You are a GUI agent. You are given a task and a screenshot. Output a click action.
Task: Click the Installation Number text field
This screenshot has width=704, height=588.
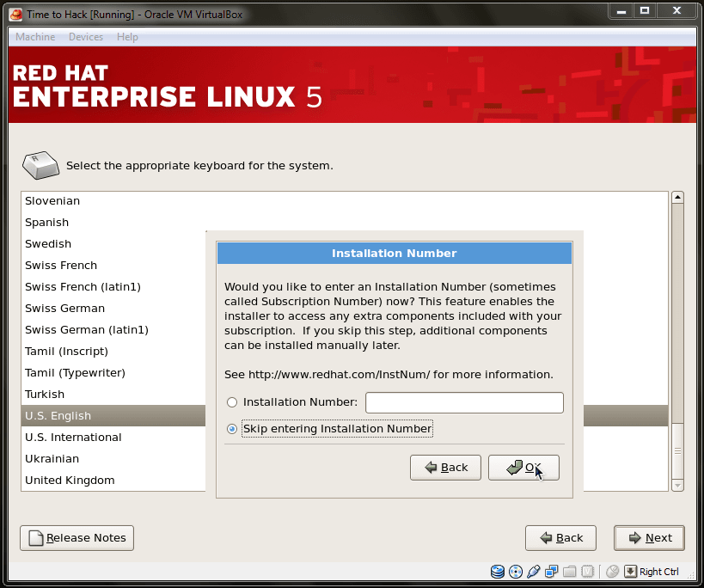point(464,402)
